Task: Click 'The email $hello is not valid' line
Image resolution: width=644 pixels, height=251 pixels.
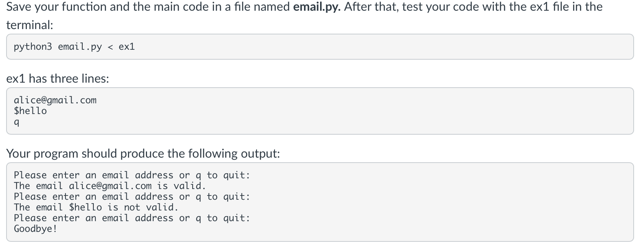Action: (96, 207)
